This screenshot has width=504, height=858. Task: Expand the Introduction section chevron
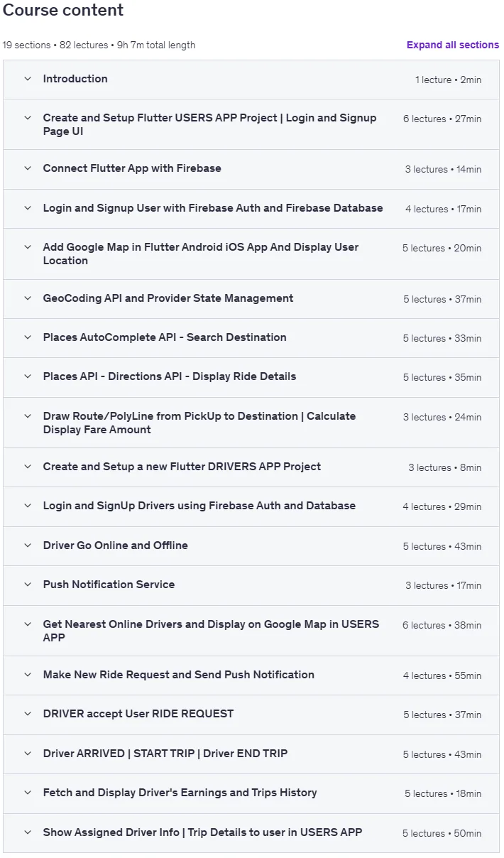28,79
